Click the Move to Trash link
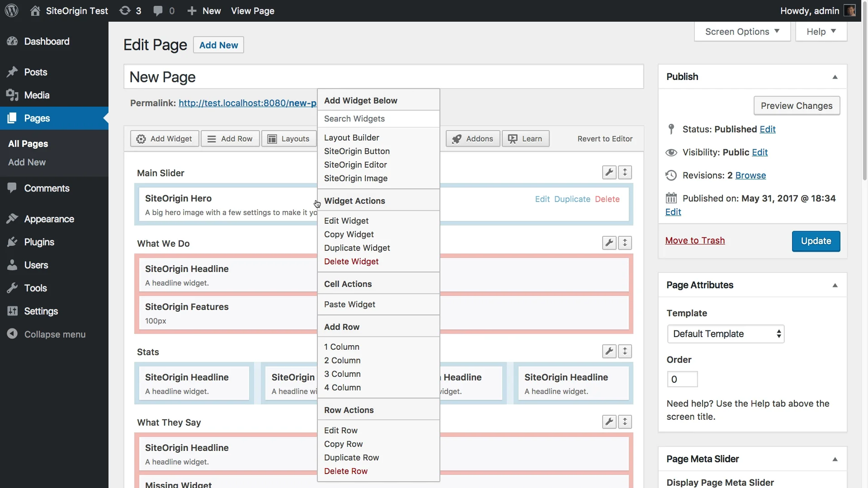This screenshot has width=868, height=488. point(695,241)
